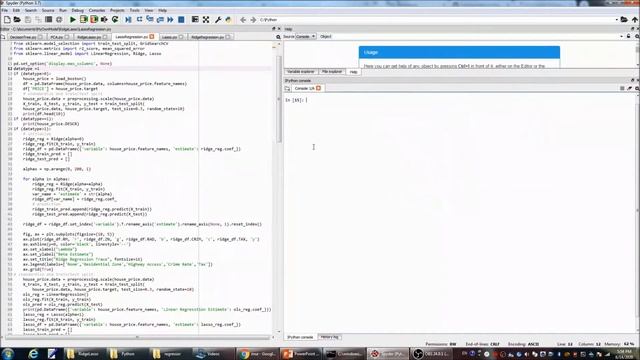Run selection or current line
This screenshot has width=640, height=360.
point(104,20)
